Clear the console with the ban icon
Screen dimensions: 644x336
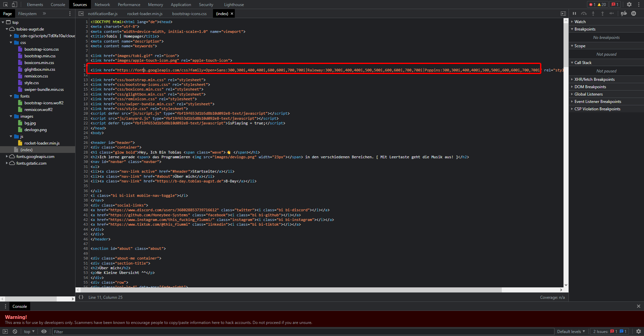15,331
